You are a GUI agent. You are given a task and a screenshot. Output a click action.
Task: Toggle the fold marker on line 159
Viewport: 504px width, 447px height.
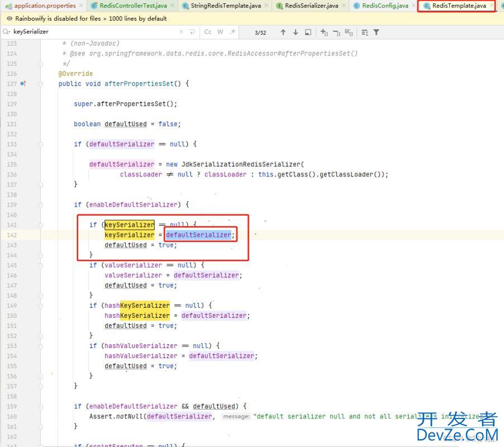coord(40,407)
